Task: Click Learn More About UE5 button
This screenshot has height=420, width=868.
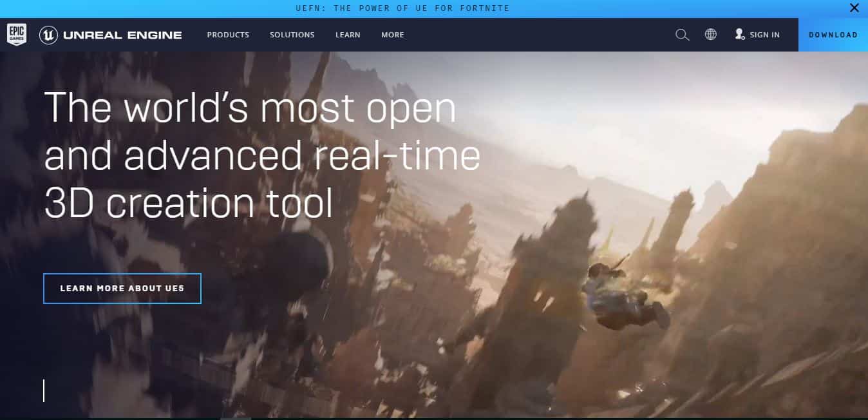Action: pyautogui.click(x=122, y=289)
